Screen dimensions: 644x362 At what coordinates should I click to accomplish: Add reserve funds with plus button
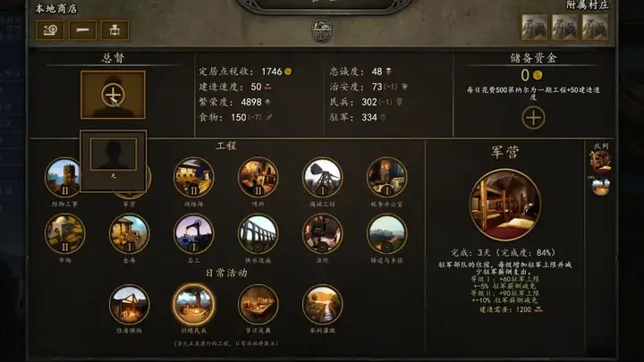(533, 118)
